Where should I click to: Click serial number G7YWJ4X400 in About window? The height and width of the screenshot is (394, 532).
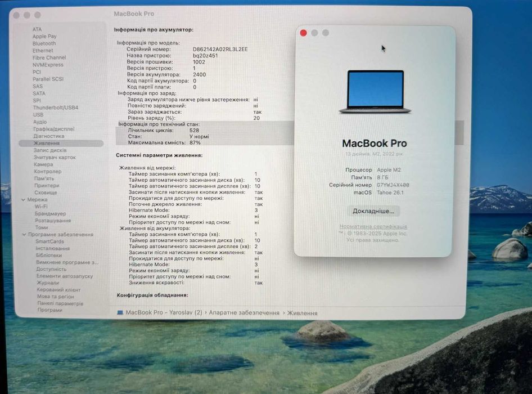click(x=393, y=185)
